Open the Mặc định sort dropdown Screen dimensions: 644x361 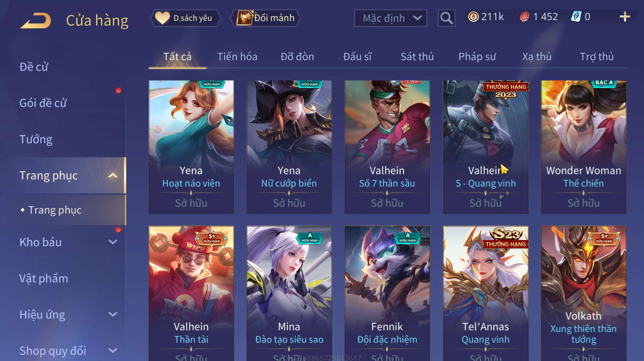(x=390, y=18)
